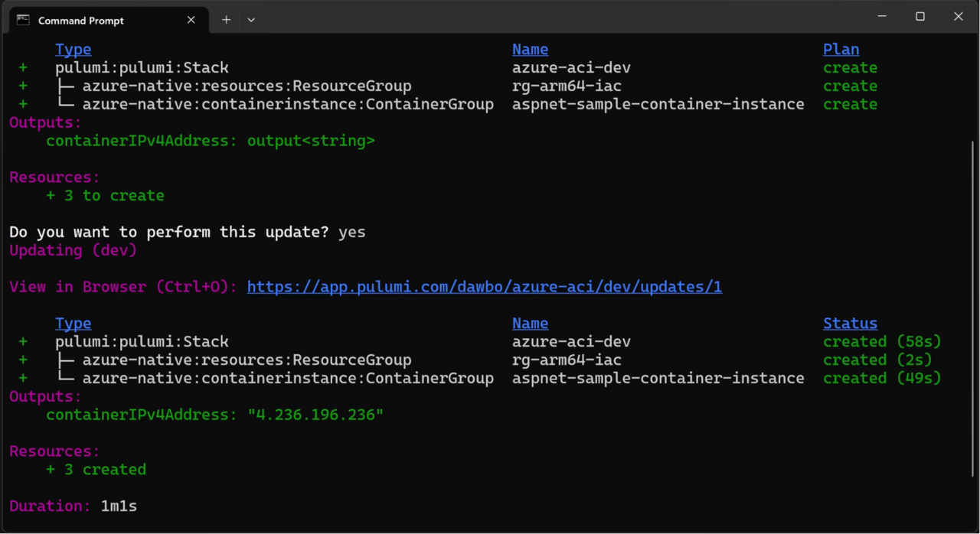Viewport: 980px width, 534px height.
Task: Open the app.pulumi.com updates link
Action: click(x=484, y=287)
